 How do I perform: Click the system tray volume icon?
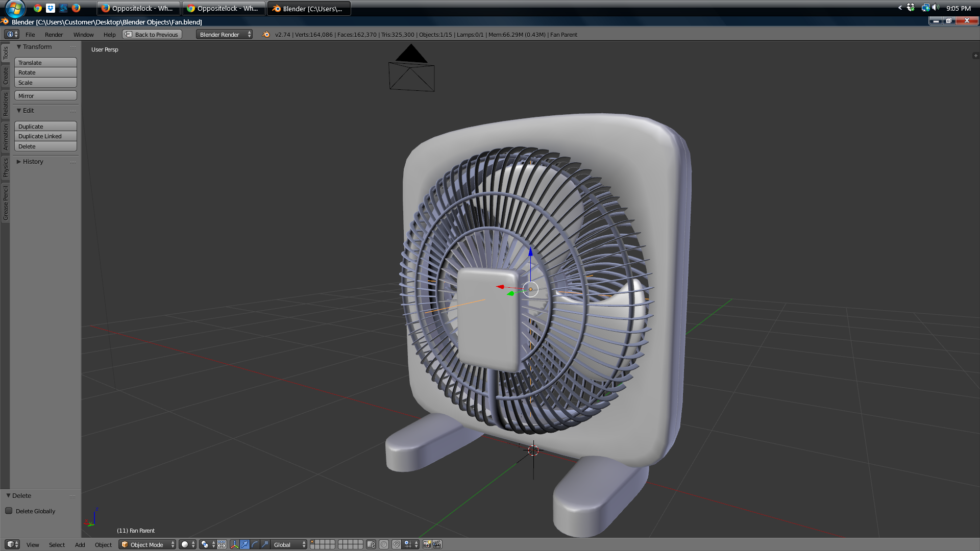coord(936,8)
